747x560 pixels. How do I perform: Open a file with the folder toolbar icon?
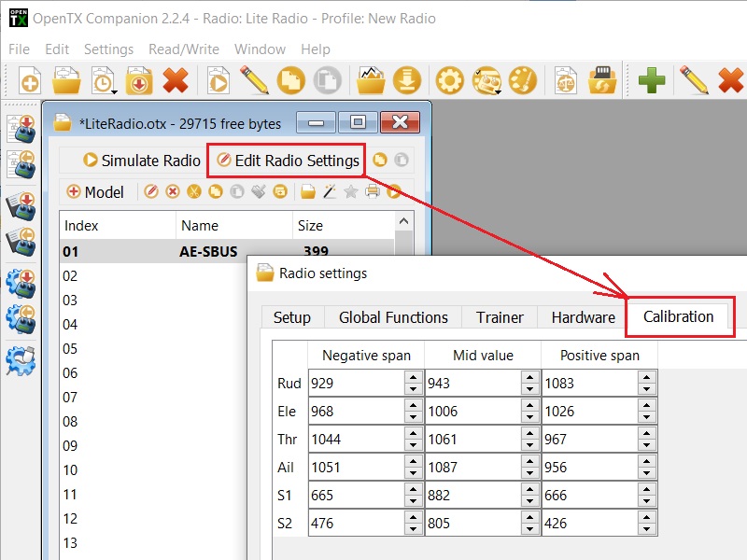tap(66, 80)
